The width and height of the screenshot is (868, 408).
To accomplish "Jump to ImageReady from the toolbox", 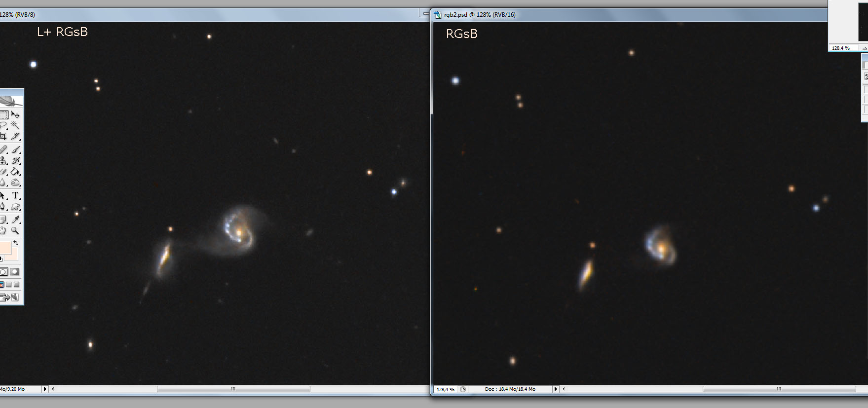I will coord(10,297).
